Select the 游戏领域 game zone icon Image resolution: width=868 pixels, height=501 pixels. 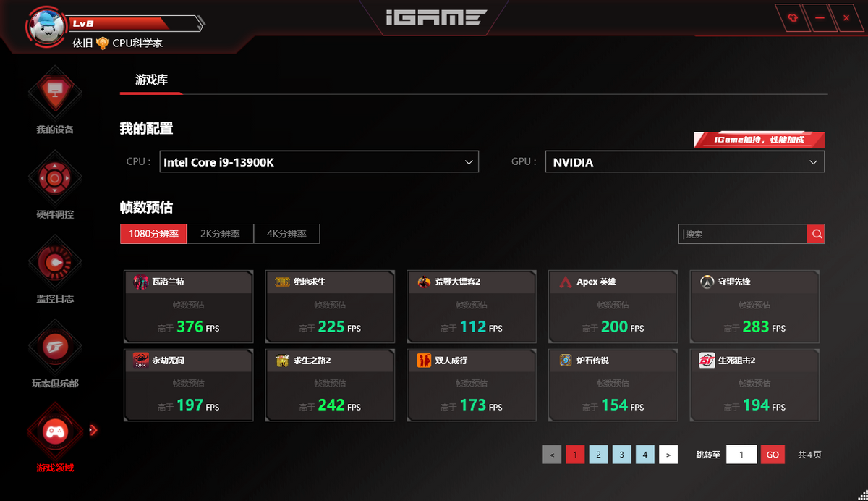[54, 430]
